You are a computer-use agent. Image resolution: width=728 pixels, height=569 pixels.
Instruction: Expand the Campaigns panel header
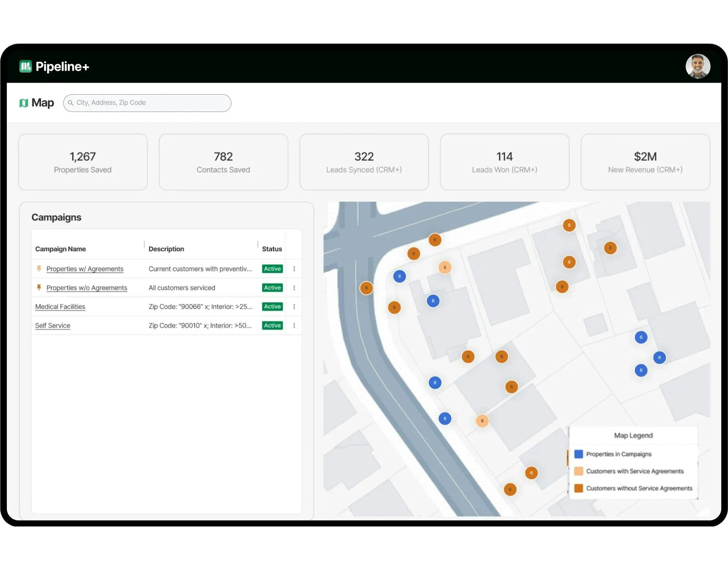55,217
